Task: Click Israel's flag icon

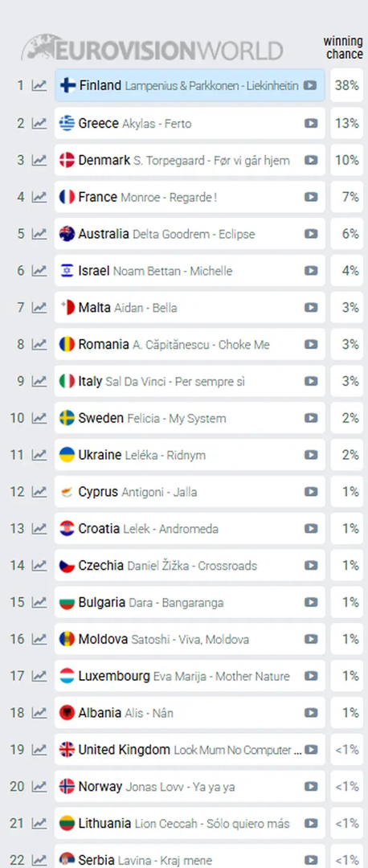Action: point(67,271)
